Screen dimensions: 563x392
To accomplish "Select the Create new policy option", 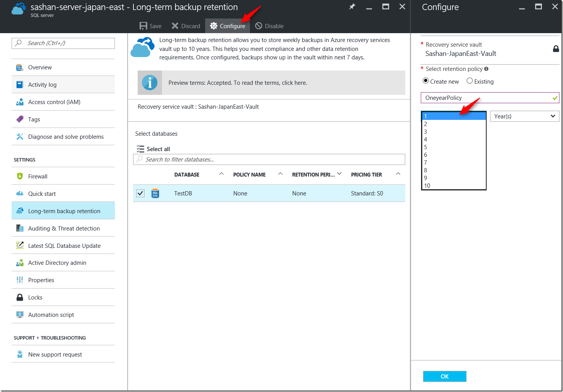I will [425, 81].
